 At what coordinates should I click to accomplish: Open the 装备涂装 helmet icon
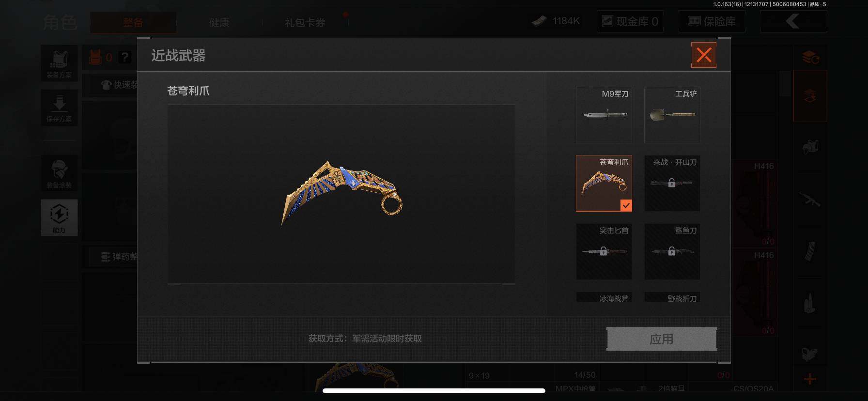pyautogui.click(x=59, y=173)
